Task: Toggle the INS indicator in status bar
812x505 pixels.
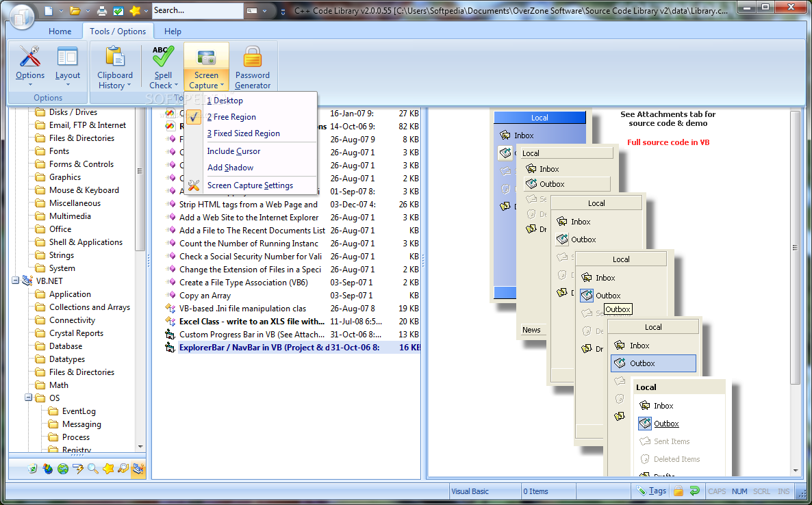Action: 783,491
